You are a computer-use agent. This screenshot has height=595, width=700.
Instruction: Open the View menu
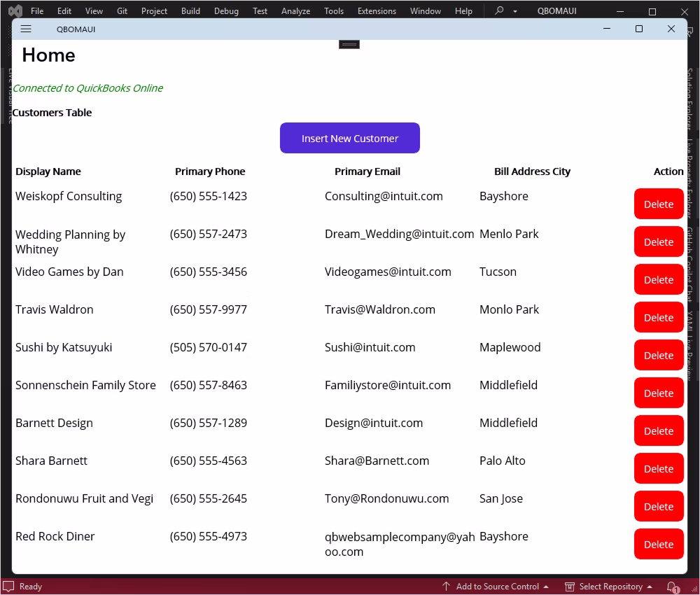[x=94, y=10]
